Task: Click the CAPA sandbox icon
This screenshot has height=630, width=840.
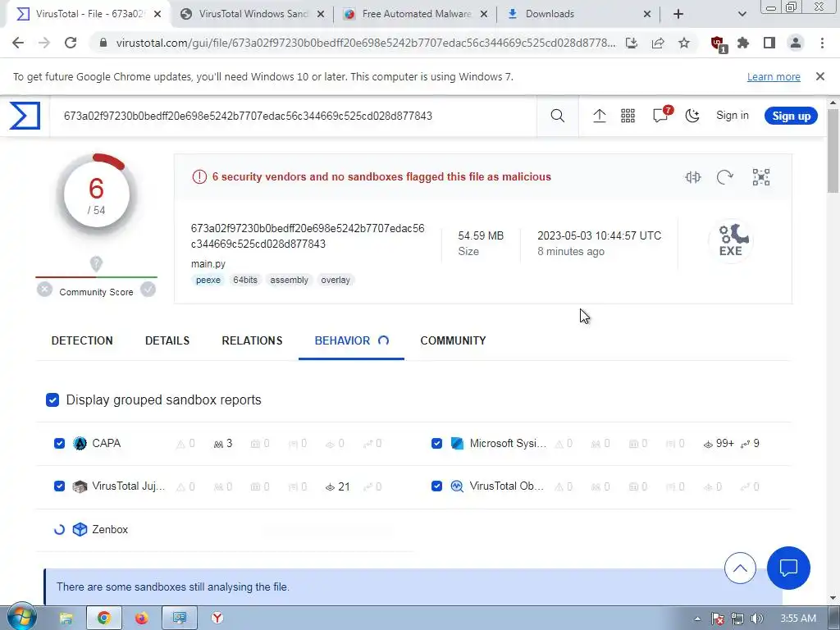Action: click(80, 444)
